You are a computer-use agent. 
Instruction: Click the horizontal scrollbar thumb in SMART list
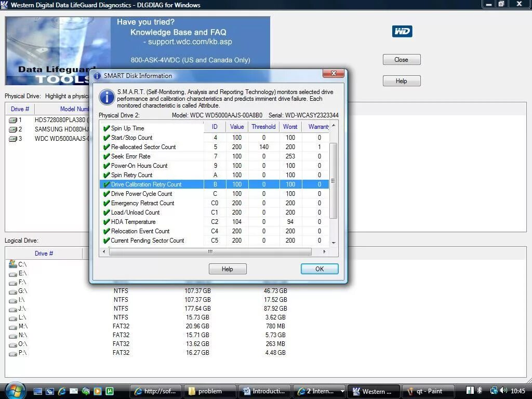(210, 252)
